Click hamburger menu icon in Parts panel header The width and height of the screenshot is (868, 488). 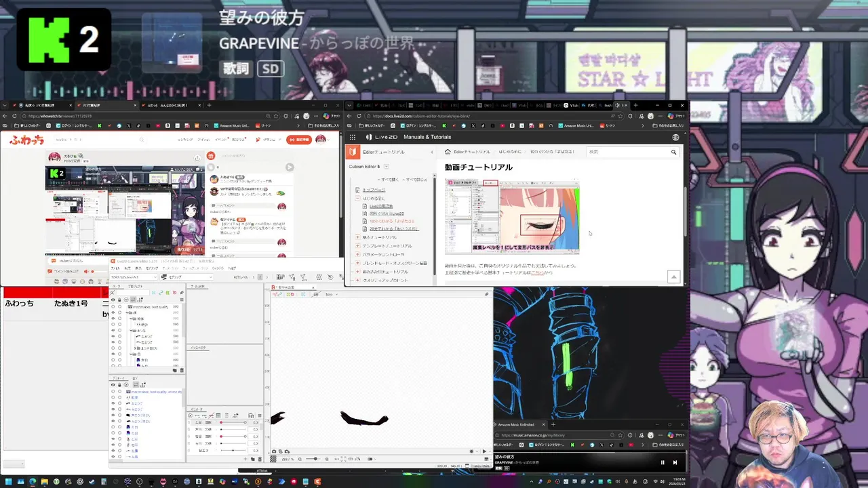coord(182,300)
